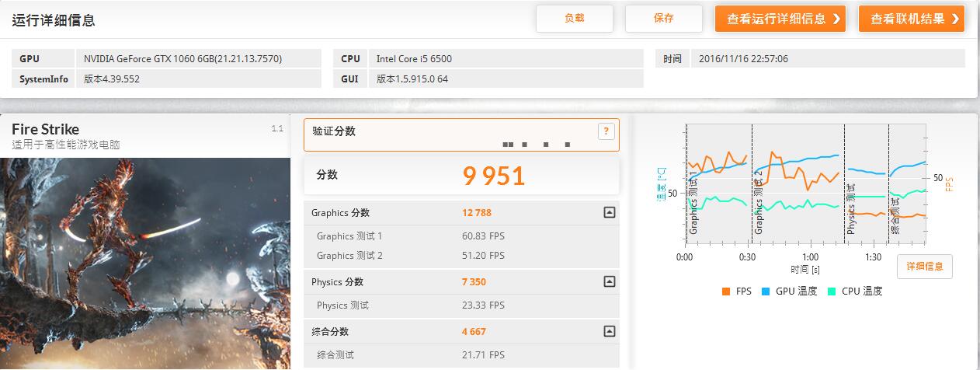The image size is (980, 370).
Task: Click the CPU name Intel Core i5 6500
Action: coord(414,58)
